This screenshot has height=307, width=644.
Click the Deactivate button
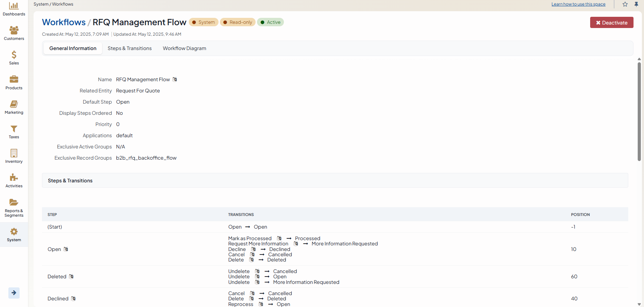[611, 23]
